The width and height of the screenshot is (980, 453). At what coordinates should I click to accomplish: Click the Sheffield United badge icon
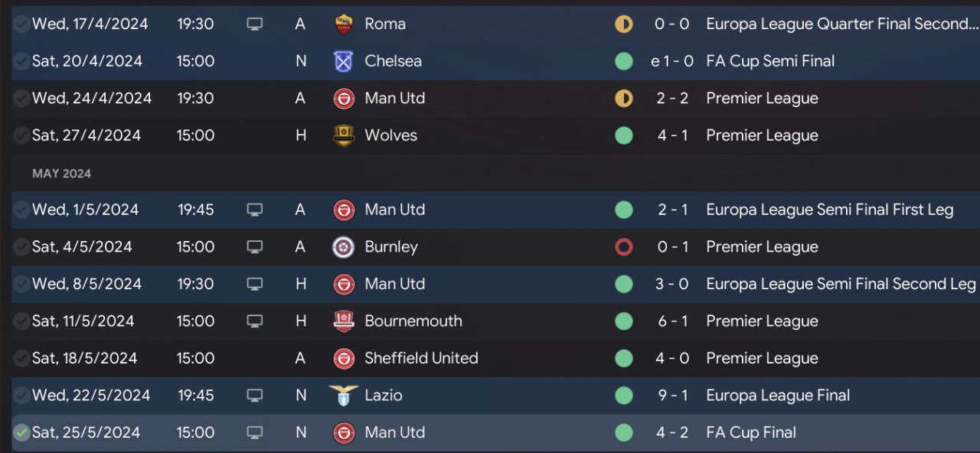(x=344, y=358)
